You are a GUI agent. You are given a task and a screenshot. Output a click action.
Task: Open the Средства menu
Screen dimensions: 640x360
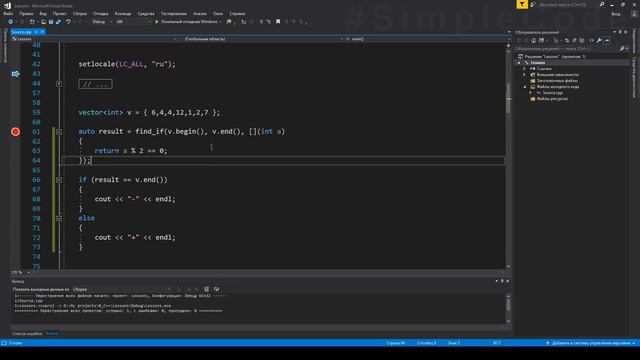pyautogui.click(x=146, y=13)
